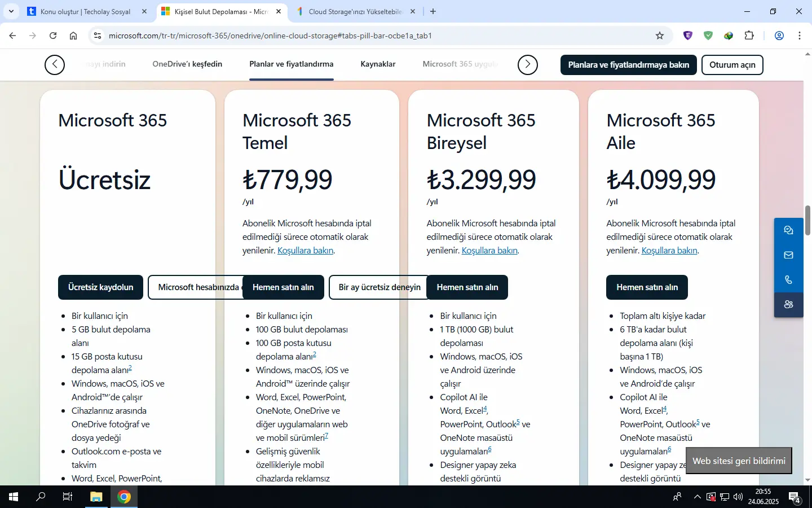The height and width of the screenshot is (508, 812).
Task: Select the OneDrive'ı keşfedin page tab
Action: 187,64
